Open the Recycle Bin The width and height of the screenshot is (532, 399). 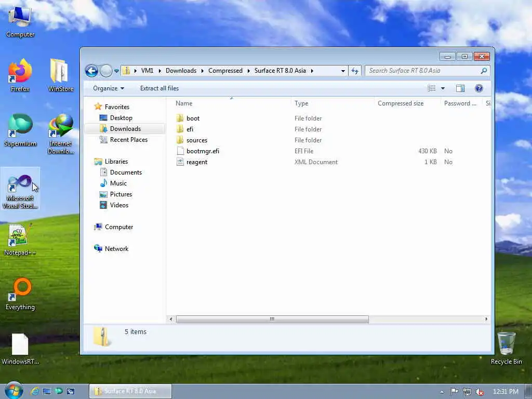click(506, 349)
